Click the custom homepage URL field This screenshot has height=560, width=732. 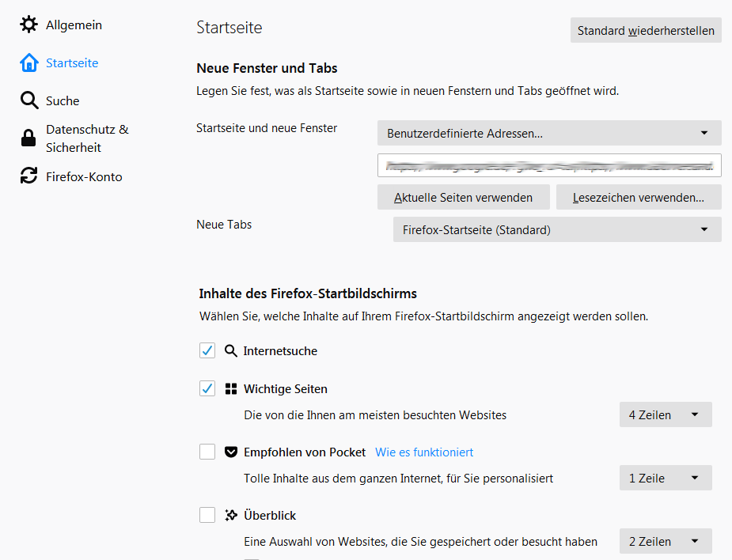(x=549, y=165)
